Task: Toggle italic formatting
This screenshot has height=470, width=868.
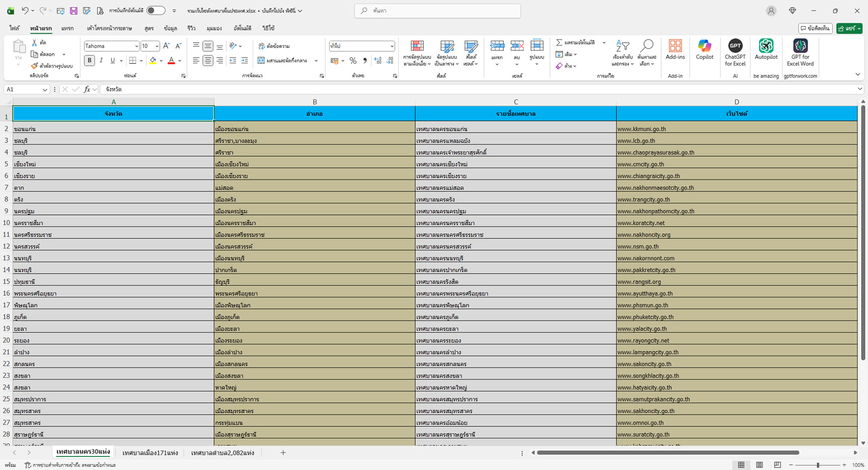Action: [101, 61]
